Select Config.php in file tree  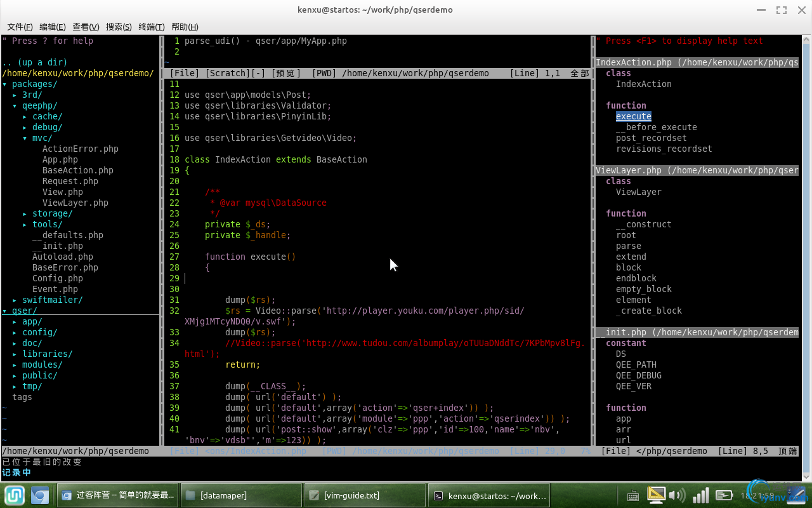(x=58, y=278)
